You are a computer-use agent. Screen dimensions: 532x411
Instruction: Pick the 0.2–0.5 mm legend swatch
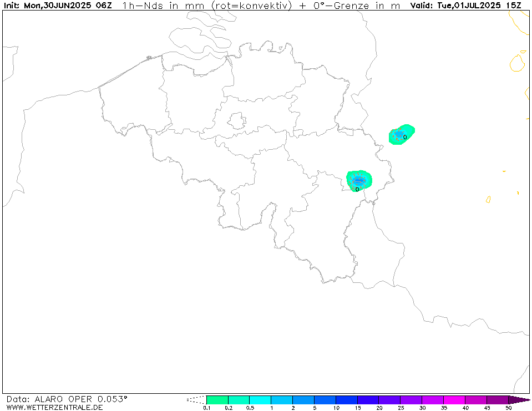pos(239,400)
